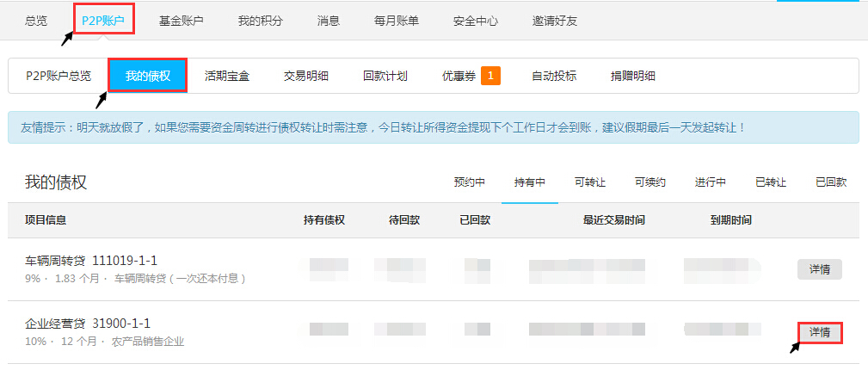Open 回款计划 repayment plan
Image resolution: width=868 pixels, height=370 pixels.
(385, 76)
